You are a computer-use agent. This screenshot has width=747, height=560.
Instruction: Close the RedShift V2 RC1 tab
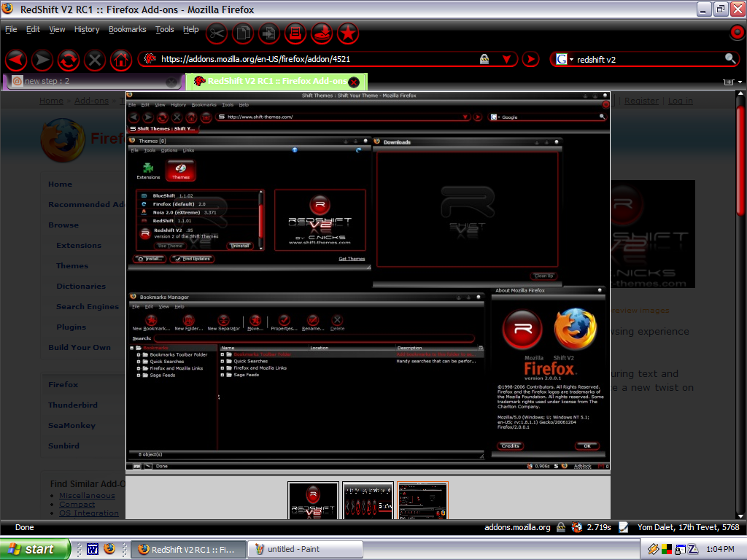354,82
